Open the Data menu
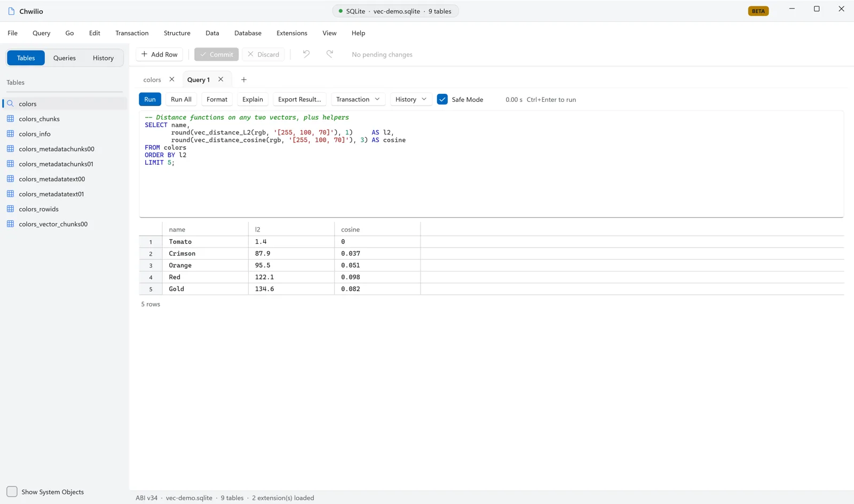This screenshot has height=504, width=854. (212, 33)
